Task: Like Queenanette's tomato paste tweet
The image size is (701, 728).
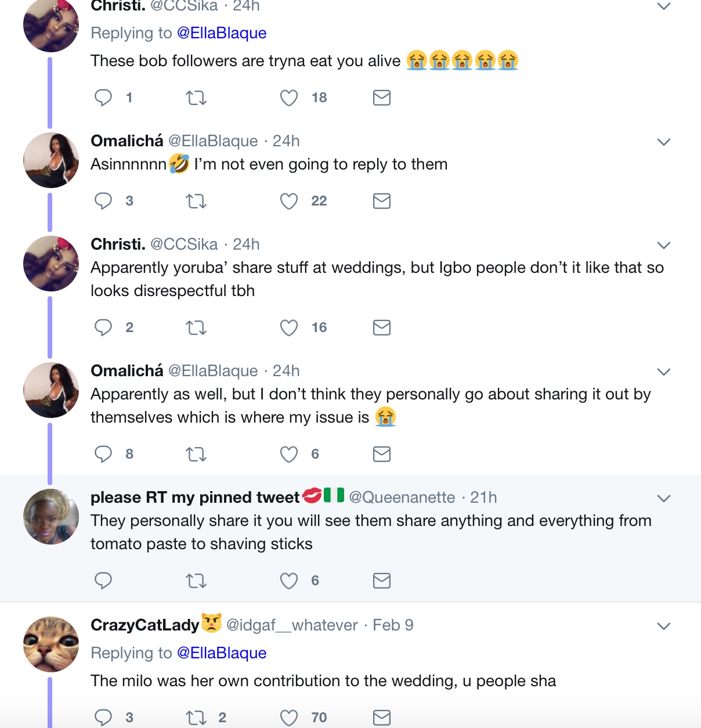Action: 289,581
